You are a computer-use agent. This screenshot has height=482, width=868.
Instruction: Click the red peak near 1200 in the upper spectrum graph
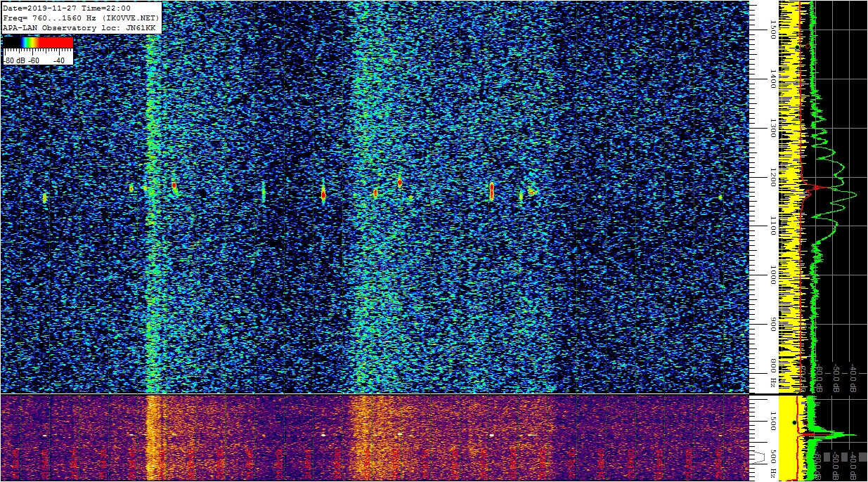[815, 188]
